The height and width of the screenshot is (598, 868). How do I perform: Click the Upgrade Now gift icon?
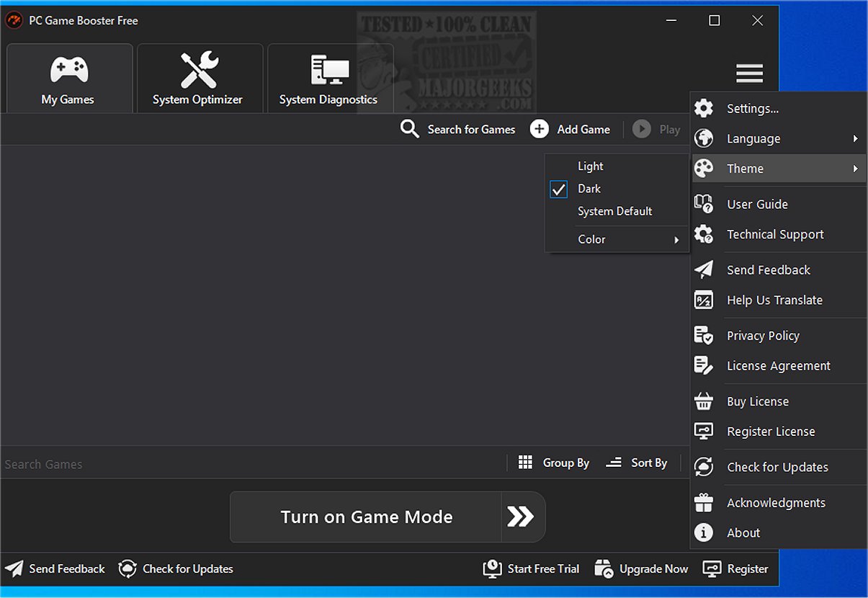[604, 568]
